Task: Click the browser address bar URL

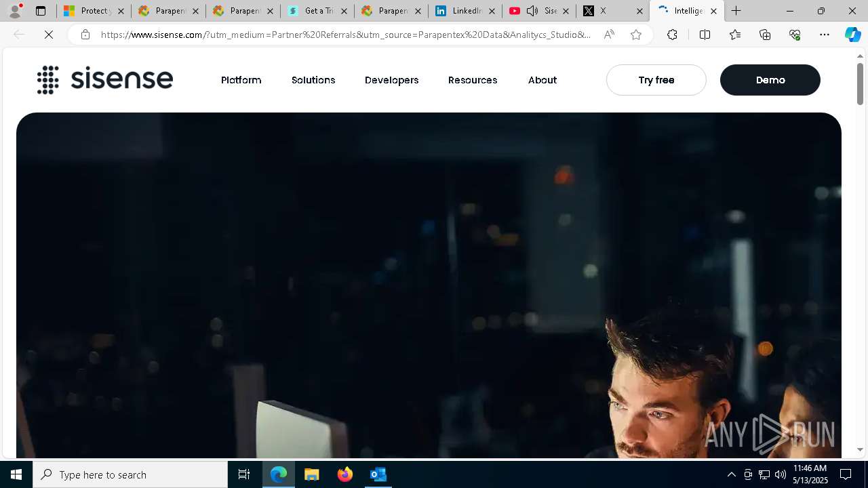Action: pos(345,35)
